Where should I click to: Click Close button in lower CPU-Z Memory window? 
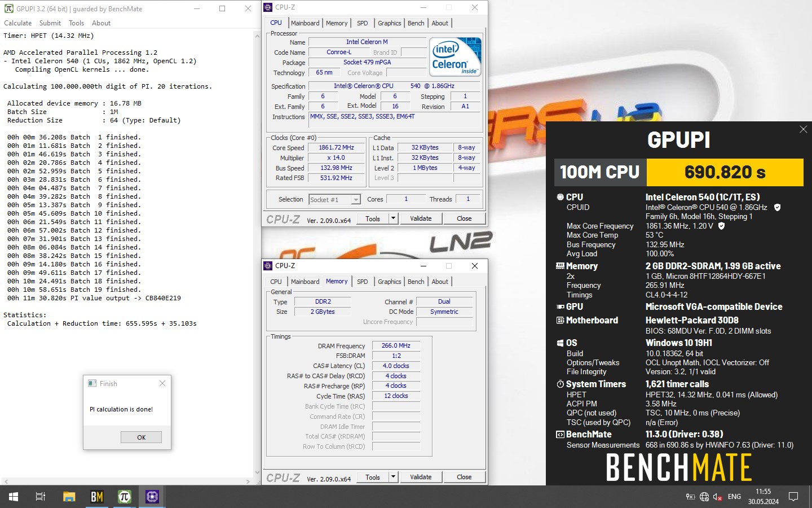click(464, 477)
